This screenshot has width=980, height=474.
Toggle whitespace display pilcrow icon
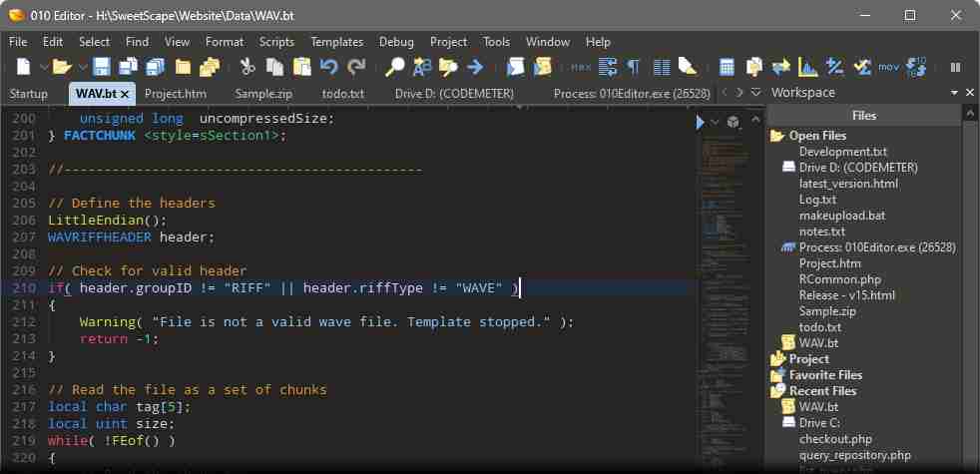tap(633, 67)
